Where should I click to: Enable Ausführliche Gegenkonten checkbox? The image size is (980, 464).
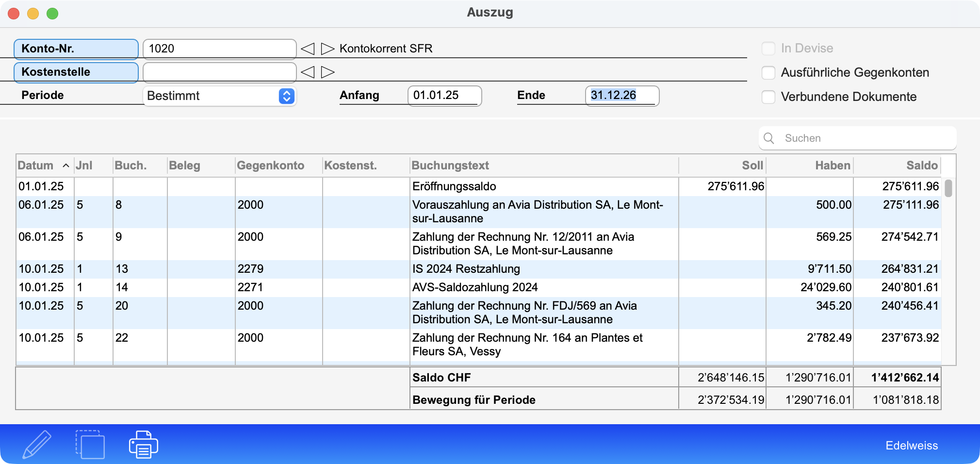768,73
